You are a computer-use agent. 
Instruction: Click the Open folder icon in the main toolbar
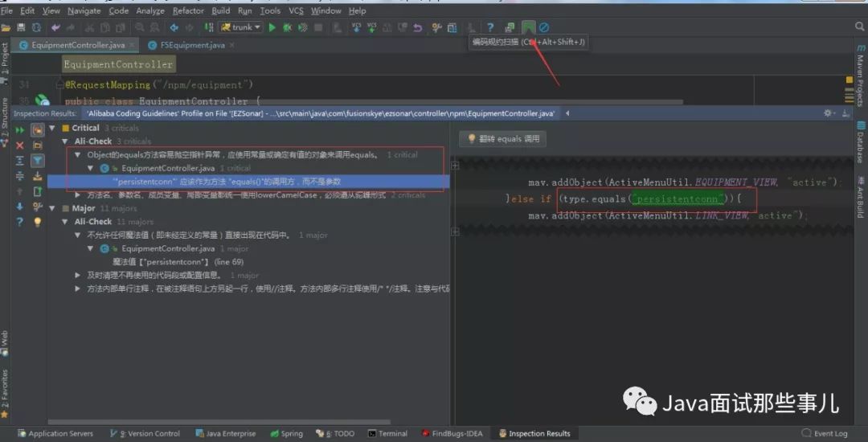[x=6, y=27]
